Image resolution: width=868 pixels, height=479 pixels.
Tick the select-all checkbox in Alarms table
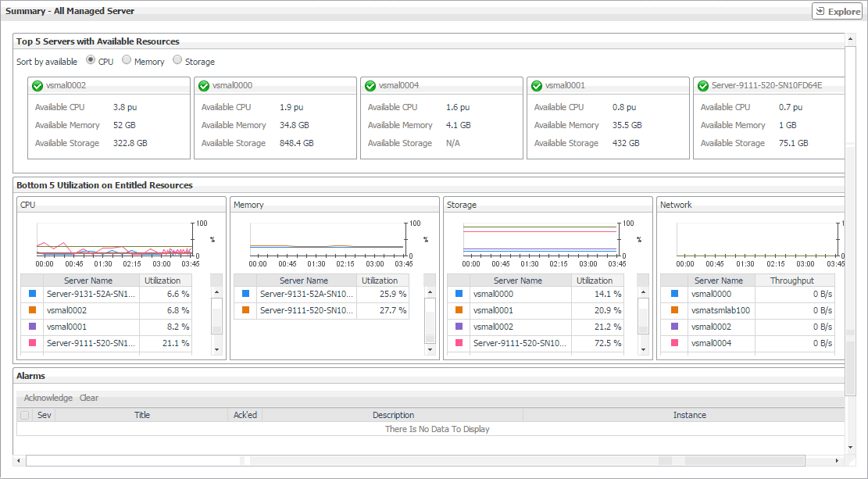tap(25, 416)
